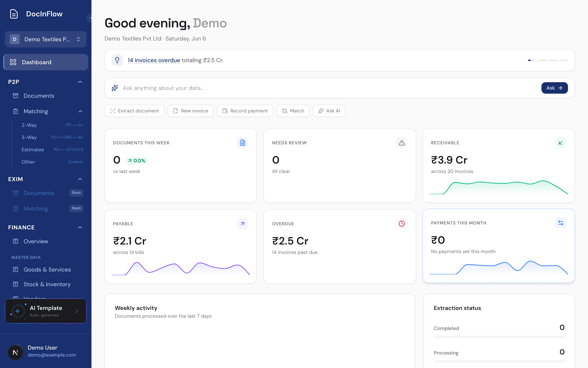Click Extract document quick action
Screen dimensions: 588x368
[x=134, y=111]
